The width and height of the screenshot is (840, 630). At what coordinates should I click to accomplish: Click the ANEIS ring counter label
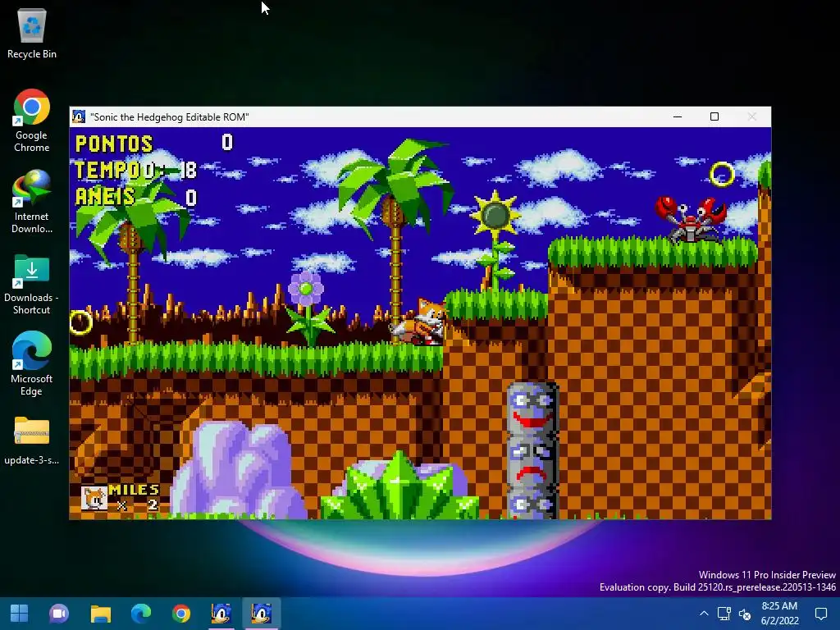tap(105, 197)
